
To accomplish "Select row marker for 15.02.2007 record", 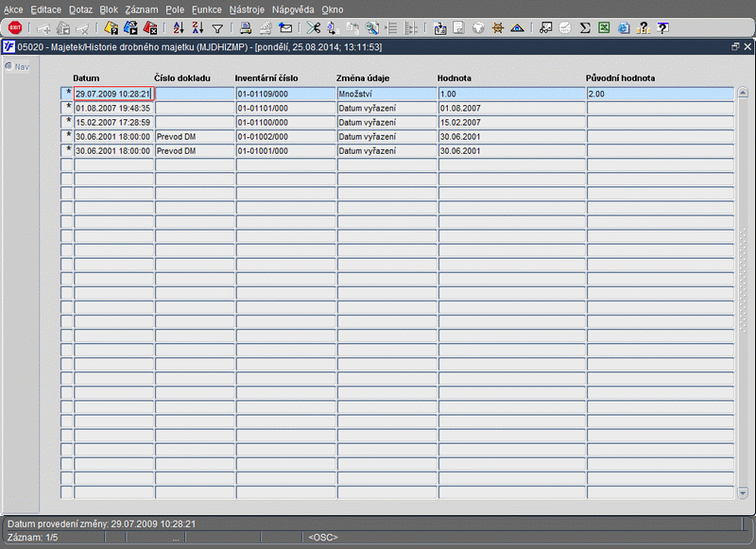I will tap(66, 122).
